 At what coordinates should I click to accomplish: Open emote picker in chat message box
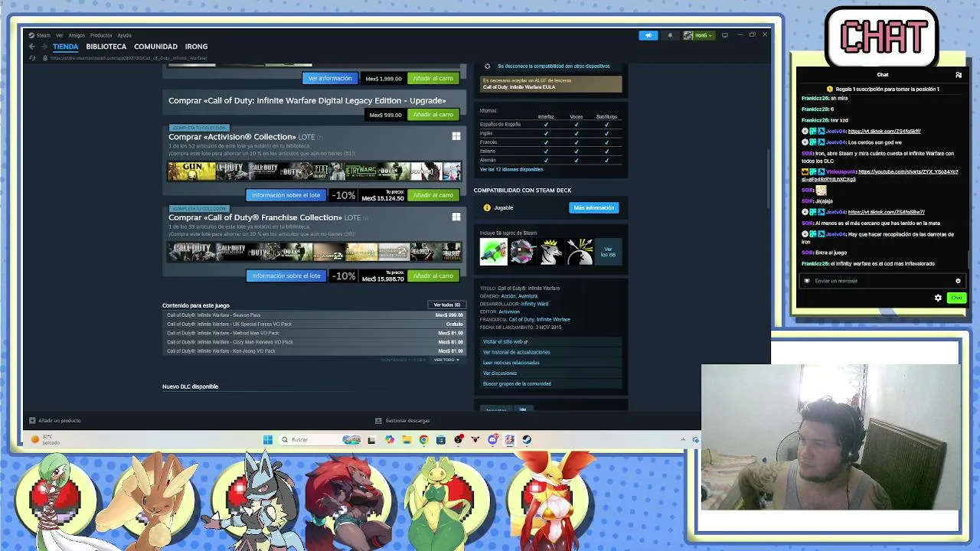click(x=958, y=281)
